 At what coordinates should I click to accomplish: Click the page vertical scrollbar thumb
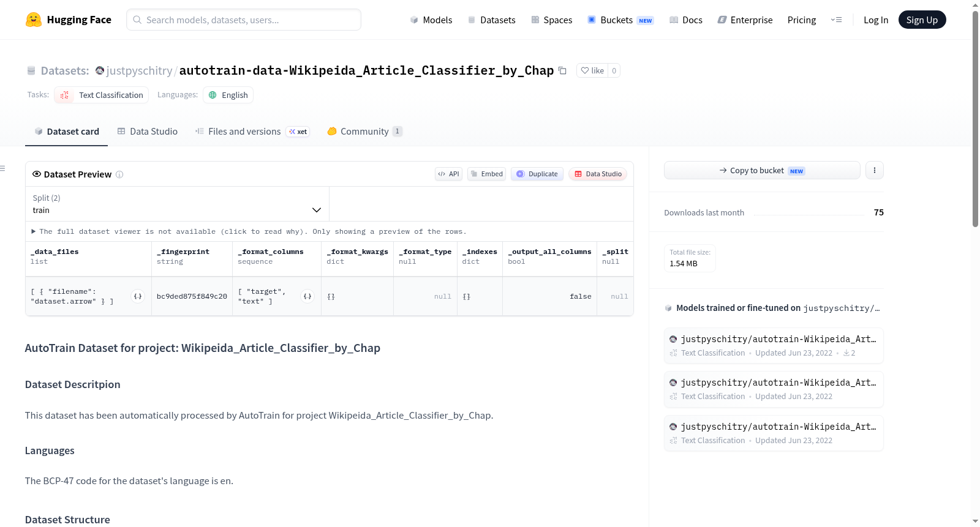tap(975, 119)
